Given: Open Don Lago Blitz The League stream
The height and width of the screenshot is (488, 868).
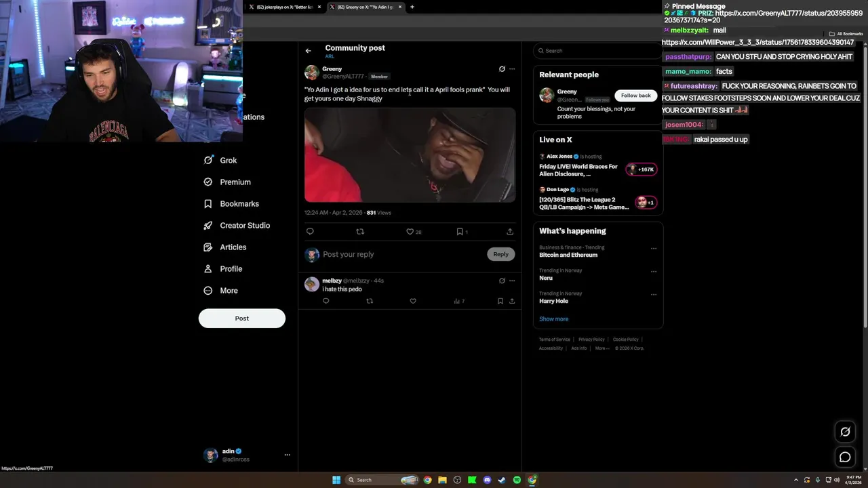Looking at the screenshot, I should (597, 199).
